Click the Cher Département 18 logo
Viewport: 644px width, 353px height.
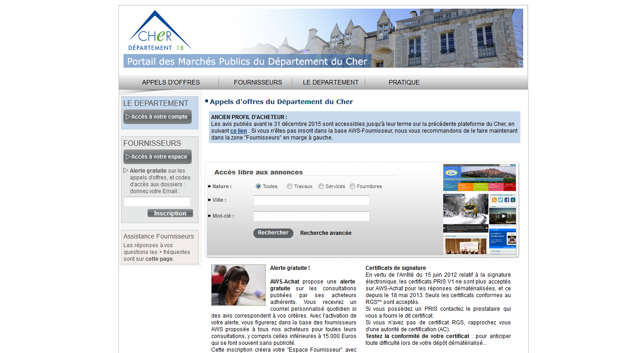(x=159, y=31)
